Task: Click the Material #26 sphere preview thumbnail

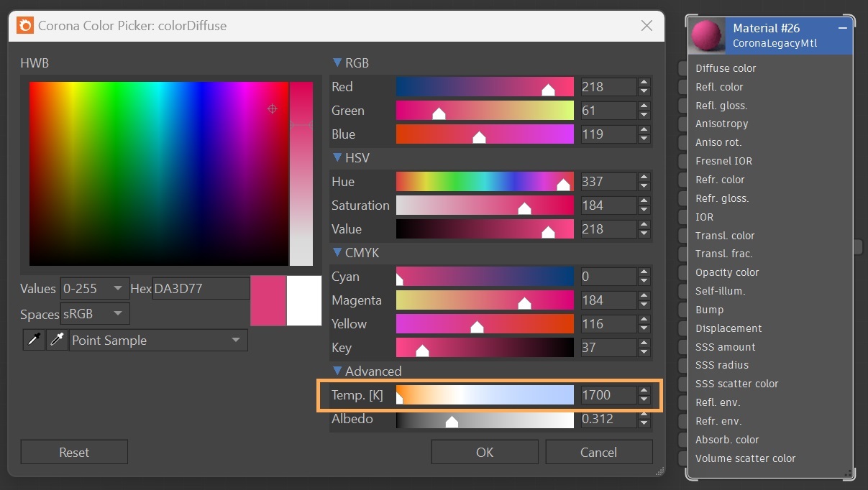Action: [708, 36]
